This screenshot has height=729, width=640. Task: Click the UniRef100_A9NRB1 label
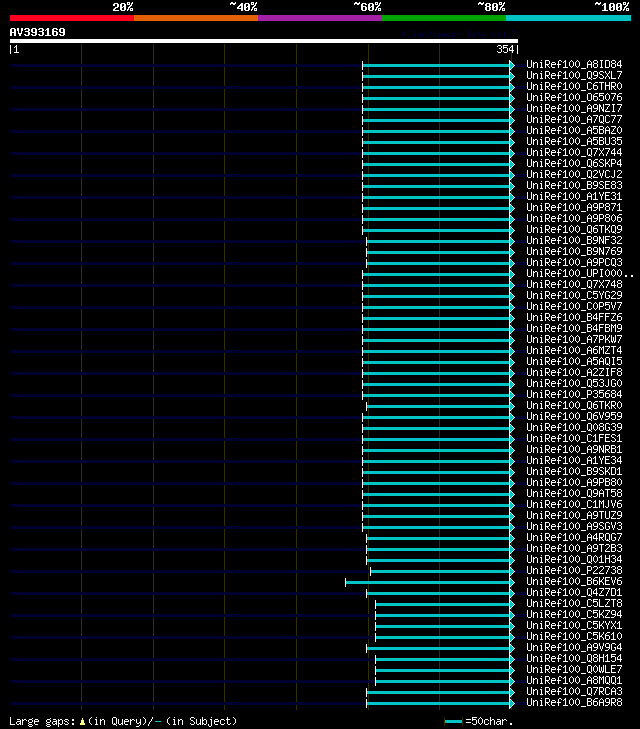574,450
